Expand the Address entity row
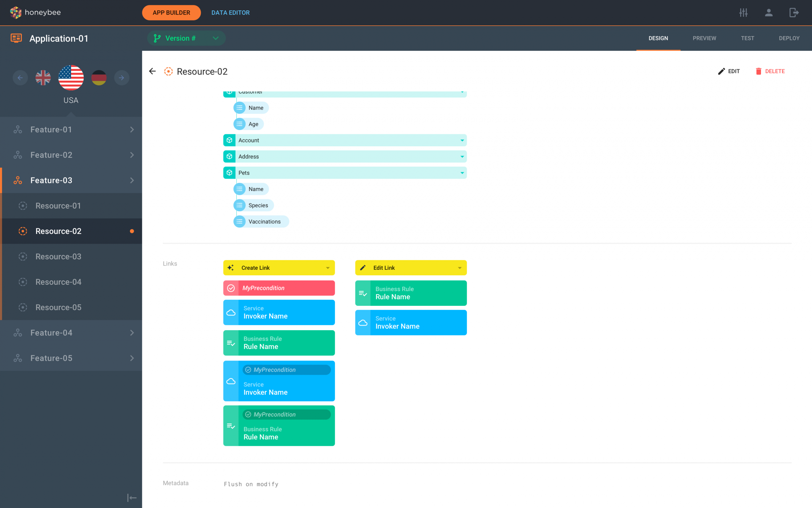 pos(462,157)
